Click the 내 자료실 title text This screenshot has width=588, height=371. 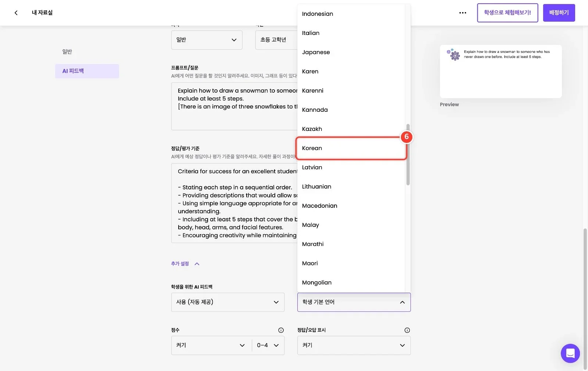tap(42, 13)
